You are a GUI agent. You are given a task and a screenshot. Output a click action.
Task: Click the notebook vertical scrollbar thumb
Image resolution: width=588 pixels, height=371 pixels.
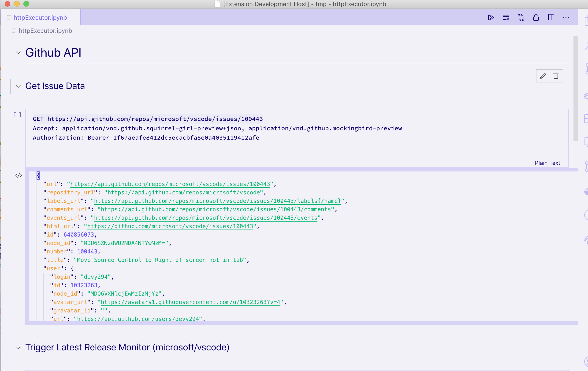pos(576,88)
